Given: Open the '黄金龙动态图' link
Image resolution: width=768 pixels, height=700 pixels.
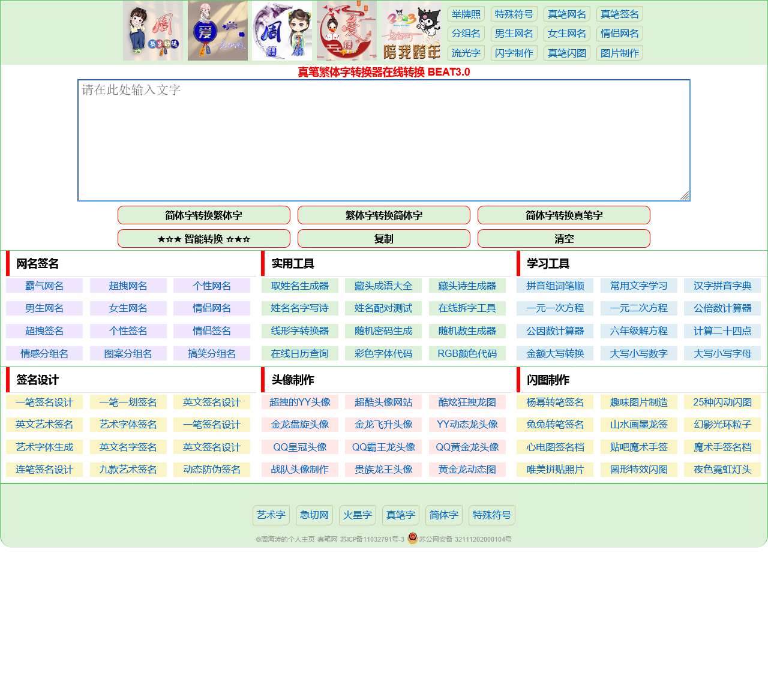Looking at the screenshot, I should [x=467, y=470].
